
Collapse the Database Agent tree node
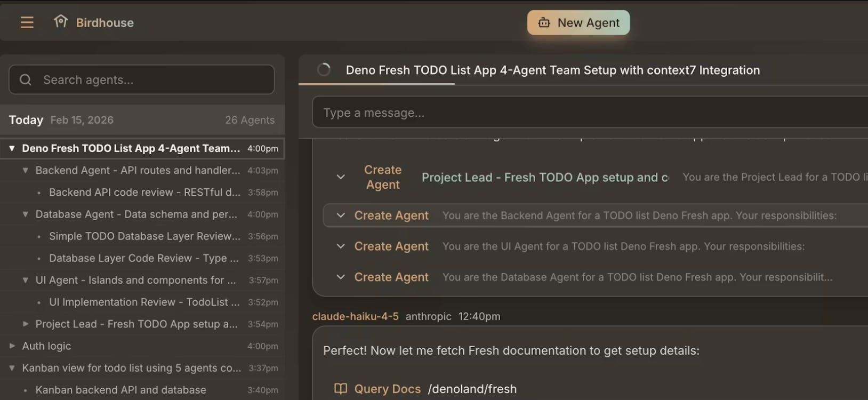pos(25,214)
